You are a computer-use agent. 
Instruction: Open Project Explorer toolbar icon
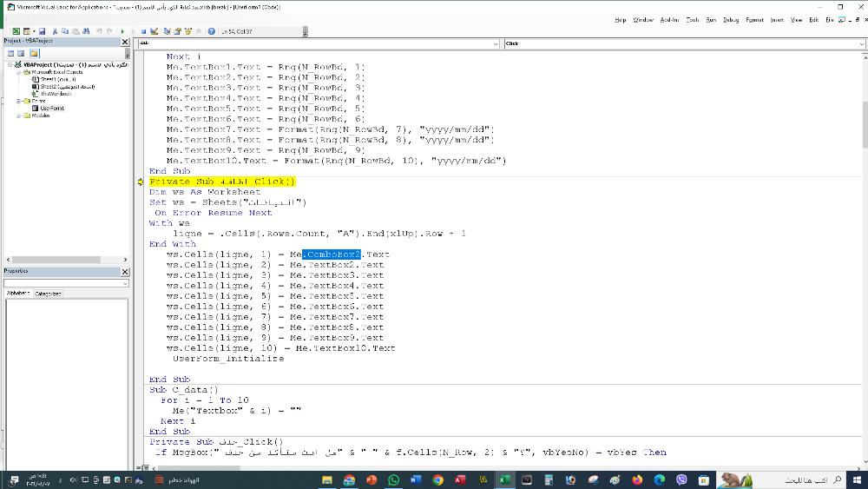(167, 31)
